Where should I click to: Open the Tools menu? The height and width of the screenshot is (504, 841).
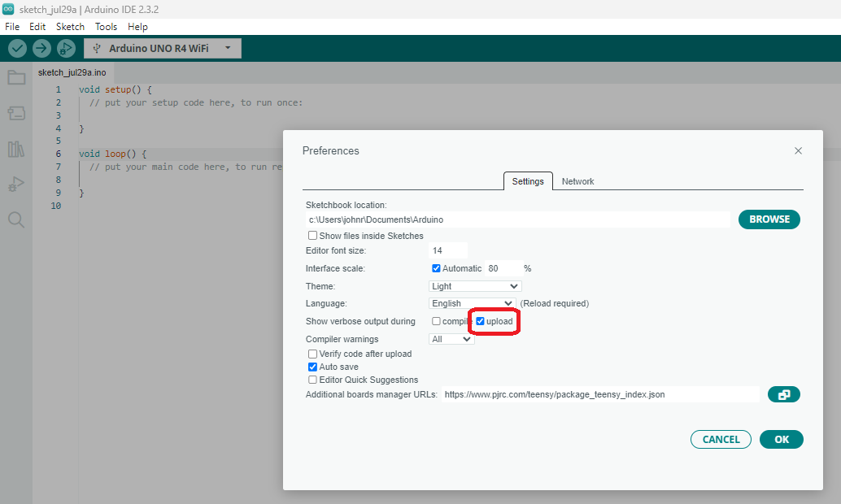(x=106, y=26)
